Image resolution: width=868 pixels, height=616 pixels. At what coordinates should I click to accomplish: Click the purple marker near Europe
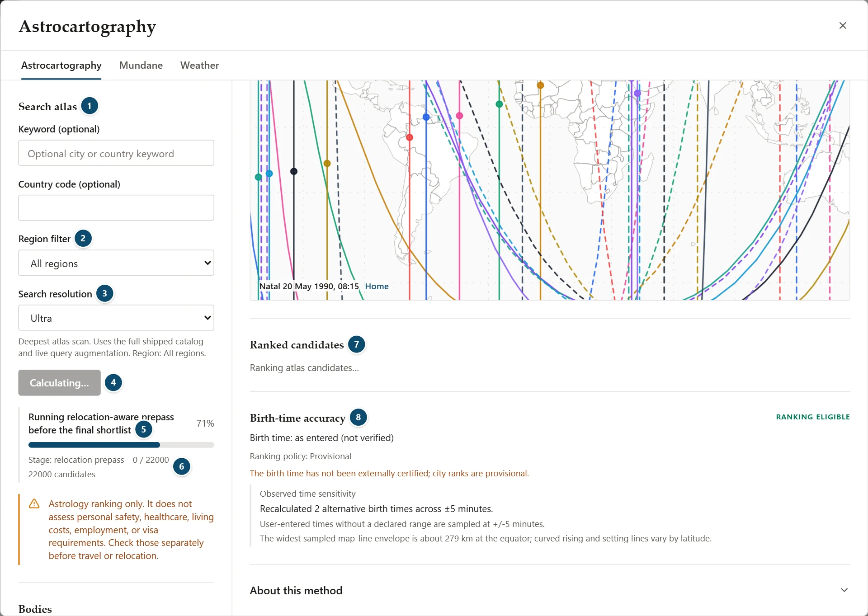pyautogui.click(x=637, y=93)
